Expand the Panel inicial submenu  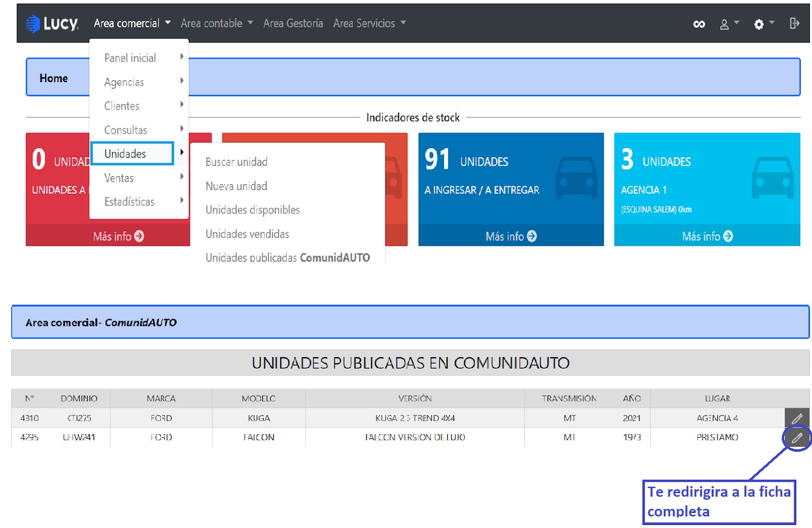click(x=139, y=58)
